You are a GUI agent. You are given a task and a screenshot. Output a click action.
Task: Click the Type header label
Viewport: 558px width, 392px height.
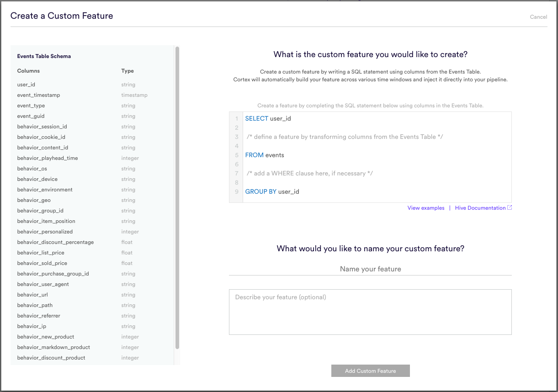pos(128,71)
